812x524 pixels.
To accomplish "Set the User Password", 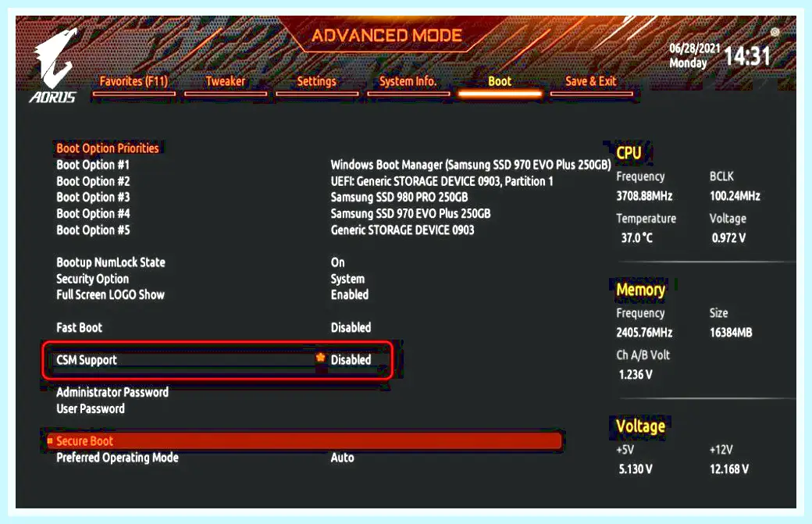I will point(91,408).
